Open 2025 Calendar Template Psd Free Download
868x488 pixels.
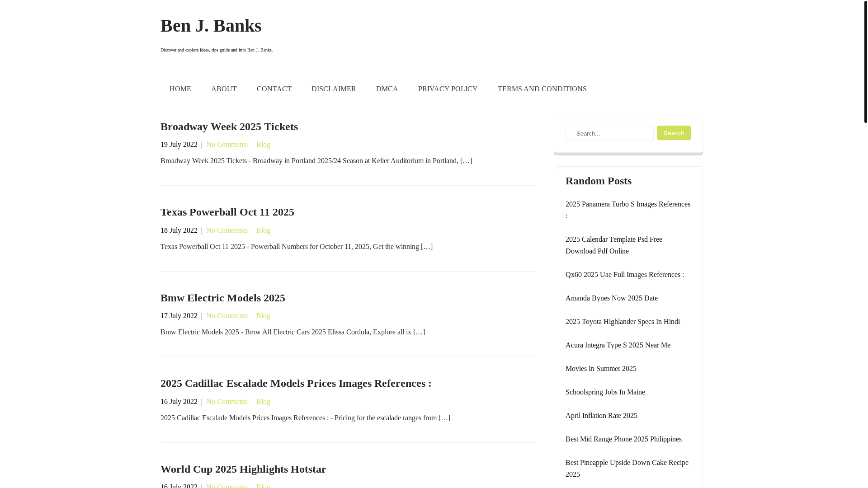(614, 245)
